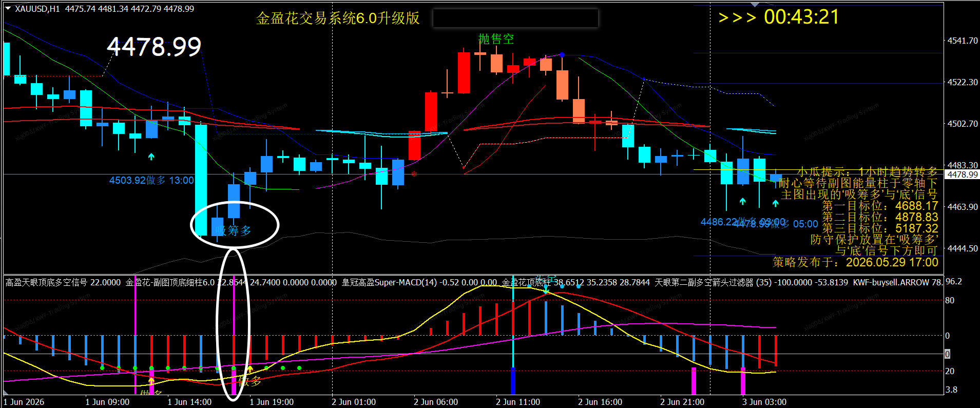Image resolution: width=980 pixels, height=408 pixels.
Task: Select the 第二目标位：4878.83 line
Action: point(880,217)
